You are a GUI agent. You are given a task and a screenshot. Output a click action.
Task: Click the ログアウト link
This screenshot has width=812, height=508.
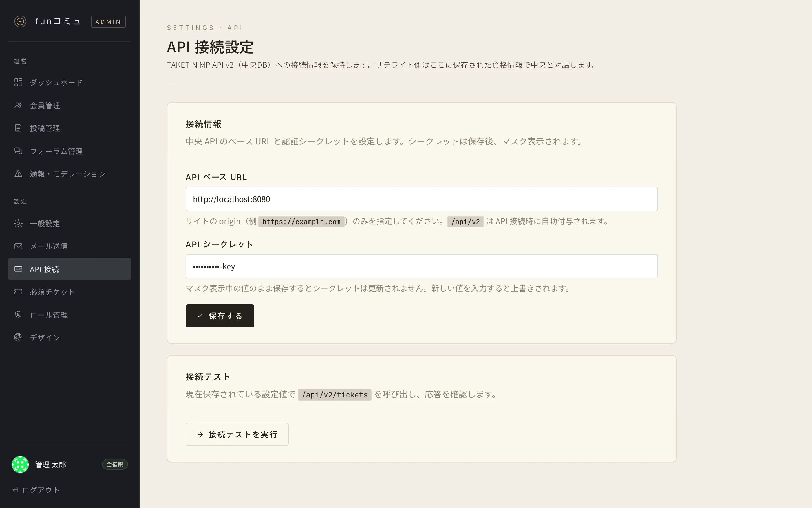tap(36, 490)
